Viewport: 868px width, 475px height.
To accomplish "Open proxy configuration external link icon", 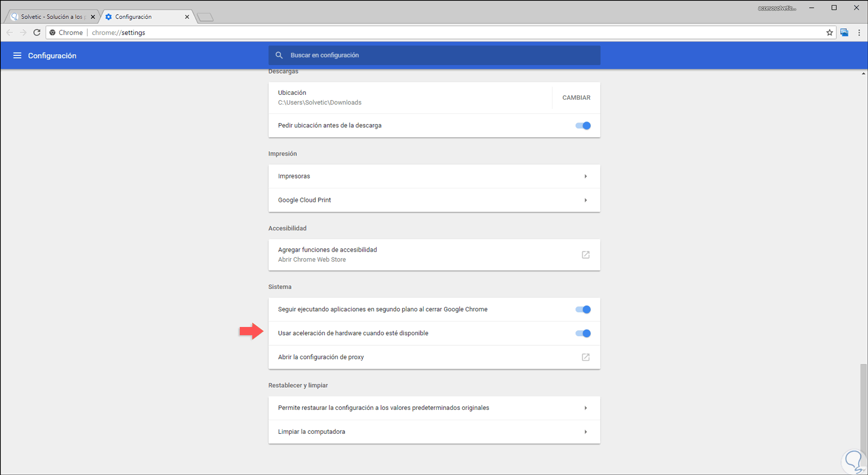I will (585, 357).
